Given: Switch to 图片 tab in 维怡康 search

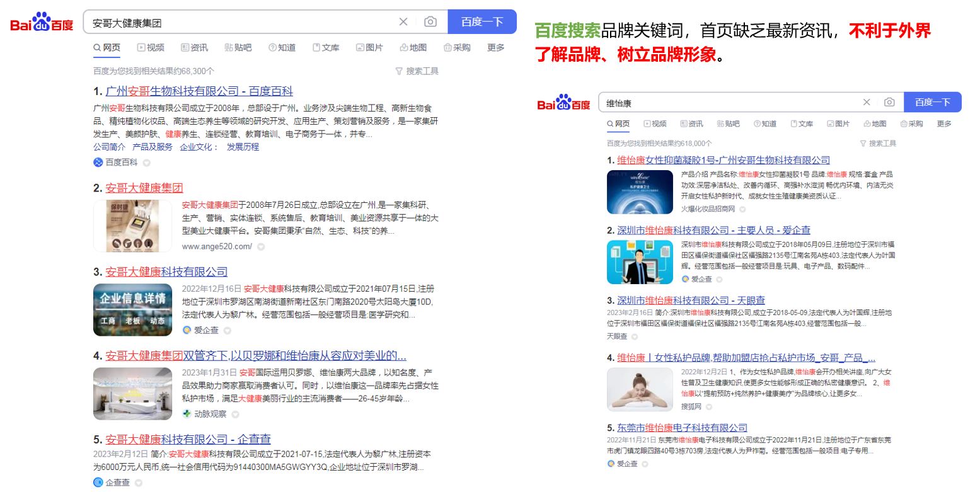Looking at the screenshot, I should point(838,124).
